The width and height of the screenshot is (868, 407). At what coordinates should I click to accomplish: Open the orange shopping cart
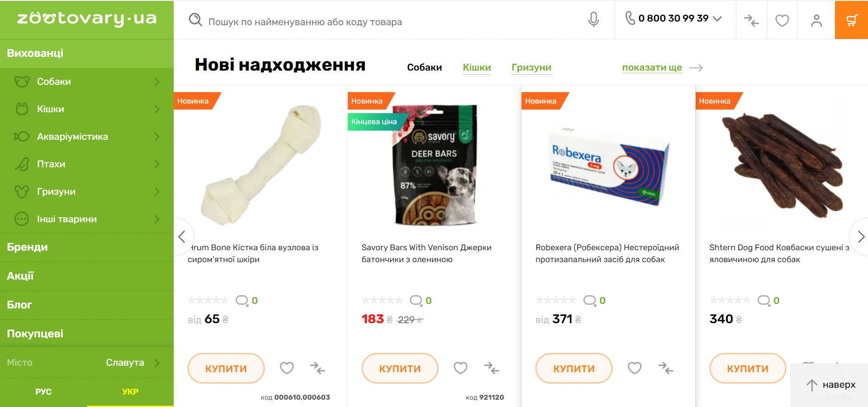(x=852, y=20)
